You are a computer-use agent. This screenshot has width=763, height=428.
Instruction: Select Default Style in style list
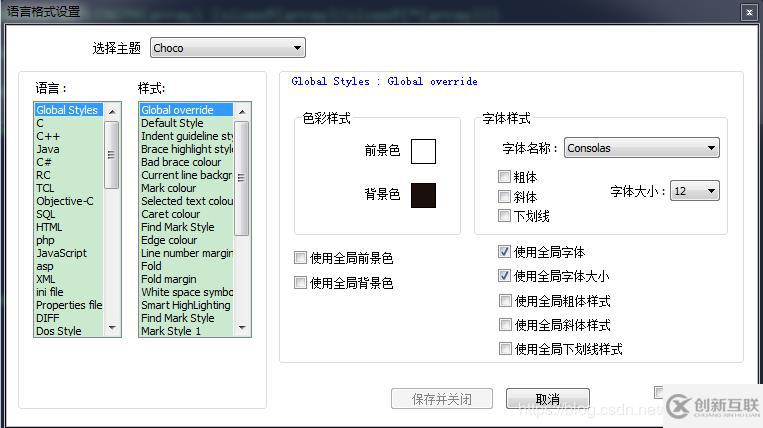click(186, 123)
